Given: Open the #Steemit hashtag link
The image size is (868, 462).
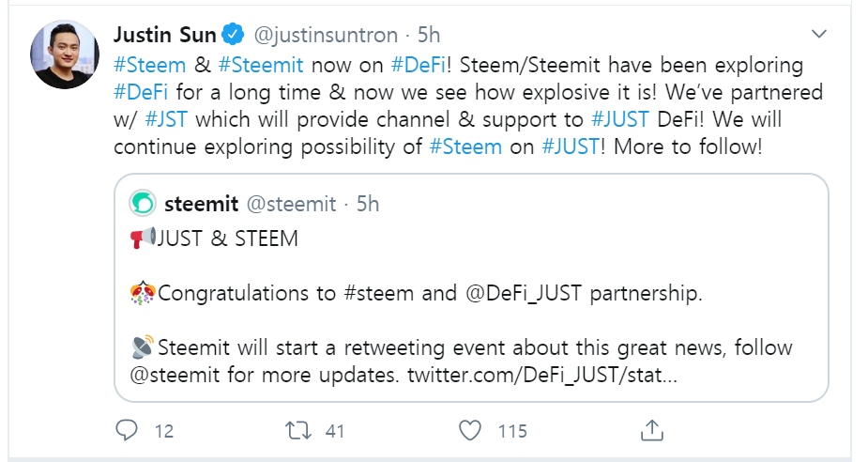Looking at the screenshot, I should tap(260, 65).
